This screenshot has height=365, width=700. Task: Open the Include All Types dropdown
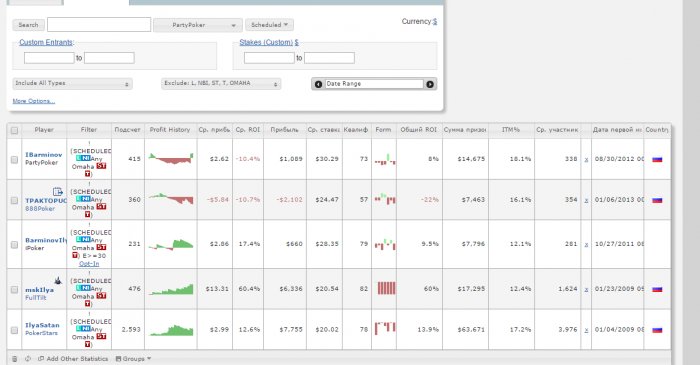pos(72,83)
